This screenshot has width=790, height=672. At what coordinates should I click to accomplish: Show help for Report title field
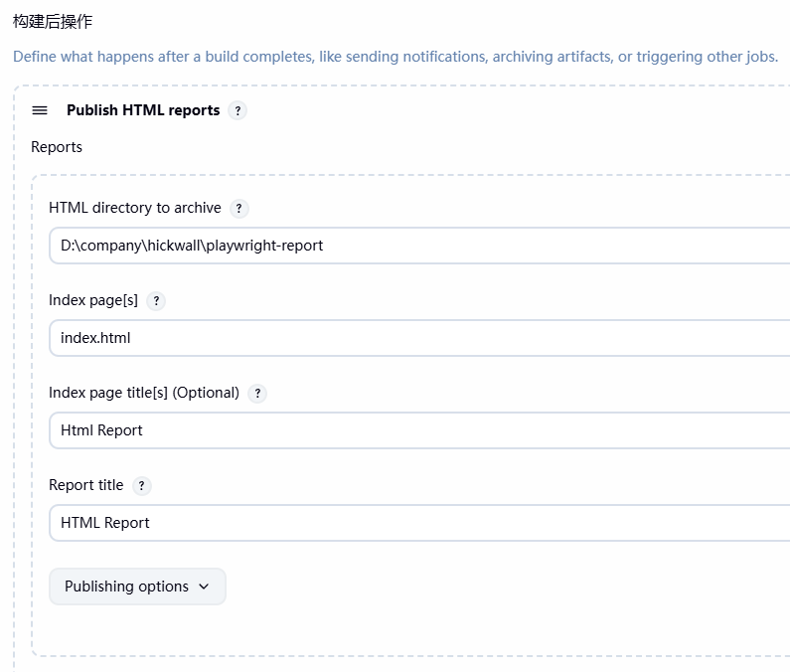point(141,486)
